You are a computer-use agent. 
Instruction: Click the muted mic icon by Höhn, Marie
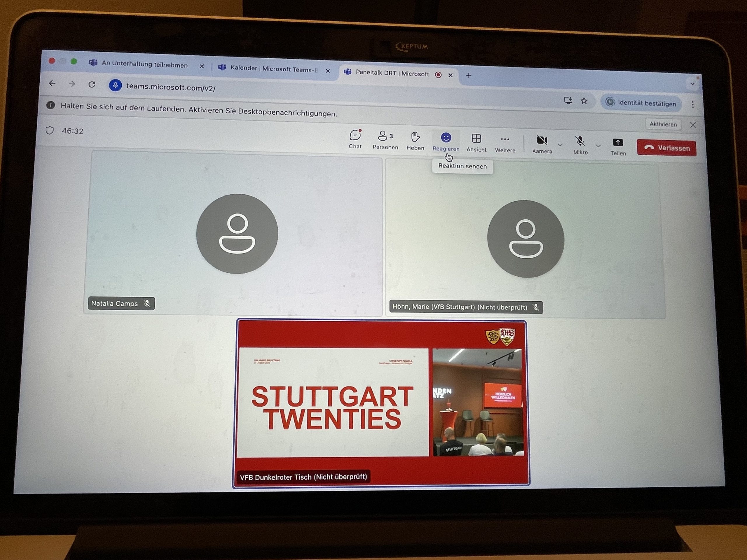click(536, 307)
